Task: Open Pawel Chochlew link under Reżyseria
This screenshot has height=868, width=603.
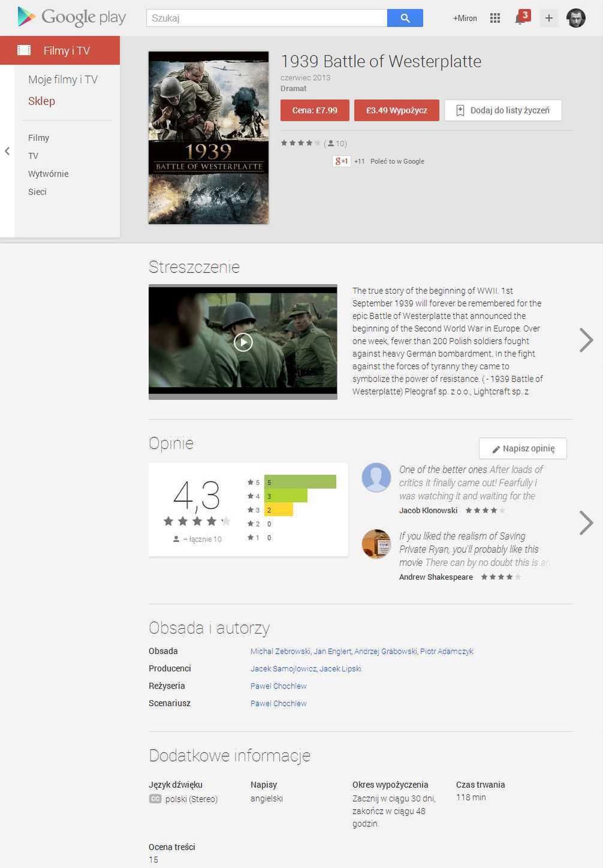Action: tap(278, 686)
